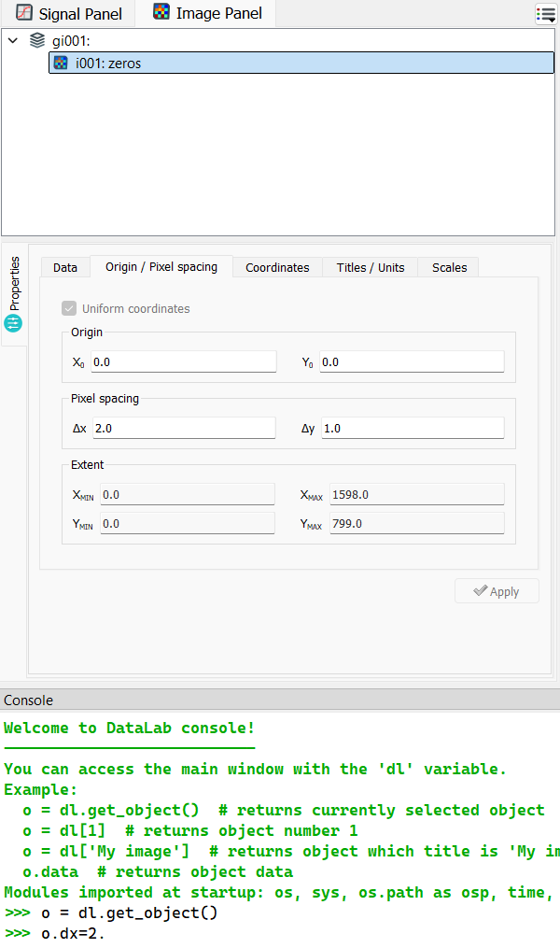Click the gi001 group layers icon
This screenshot has width=560, height=948.
(x=37, y=40)
